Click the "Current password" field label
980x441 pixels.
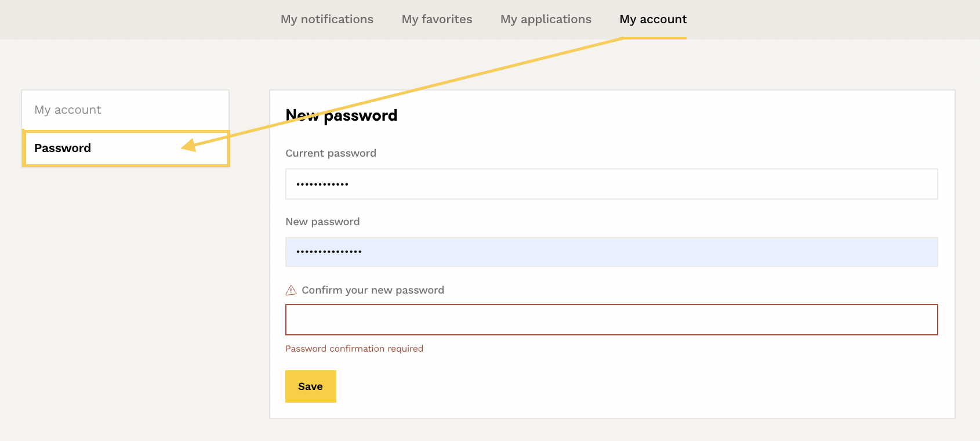point(331,153)
